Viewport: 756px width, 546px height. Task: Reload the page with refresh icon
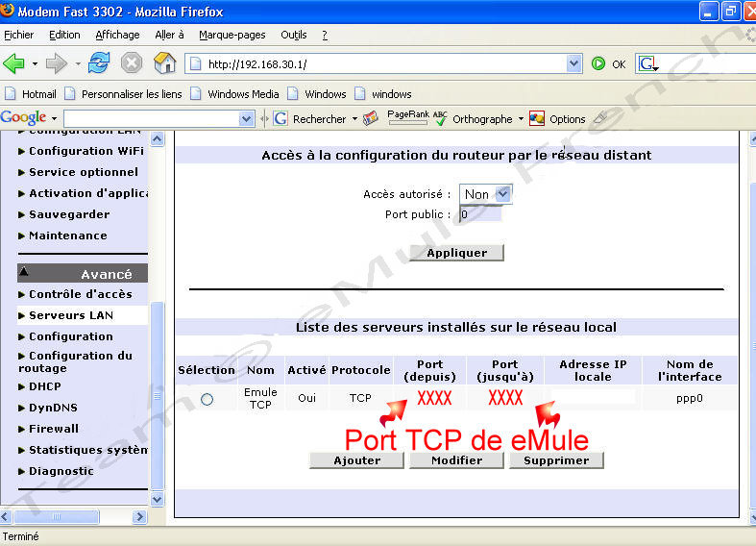point(98,63)
